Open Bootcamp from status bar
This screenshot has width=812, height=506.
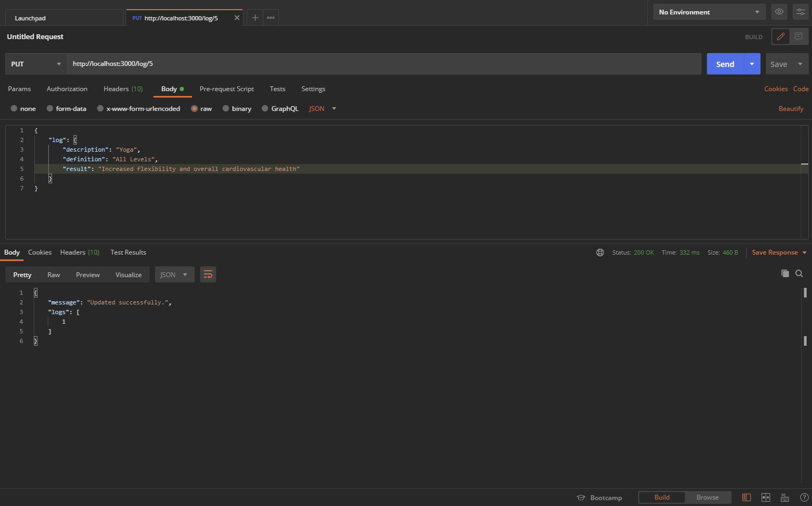coord(600,497)
